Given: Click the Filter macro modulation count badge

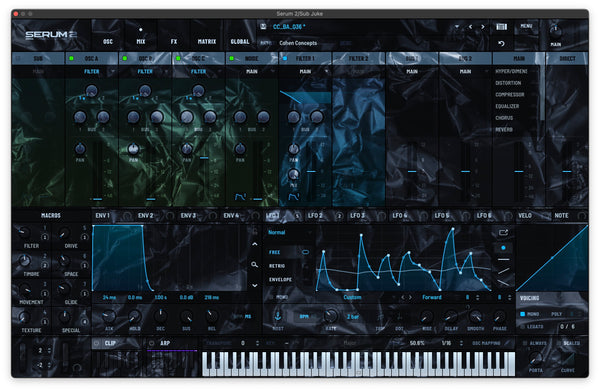Looking at the screenshot, I should (45, 237).
